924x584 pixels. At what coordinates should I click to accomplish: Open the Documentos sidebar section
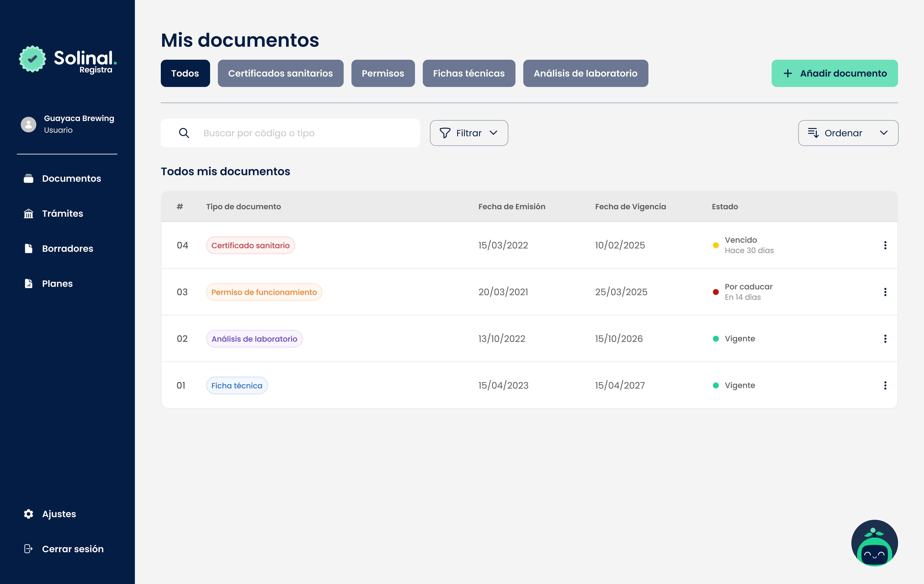point(71,179)
